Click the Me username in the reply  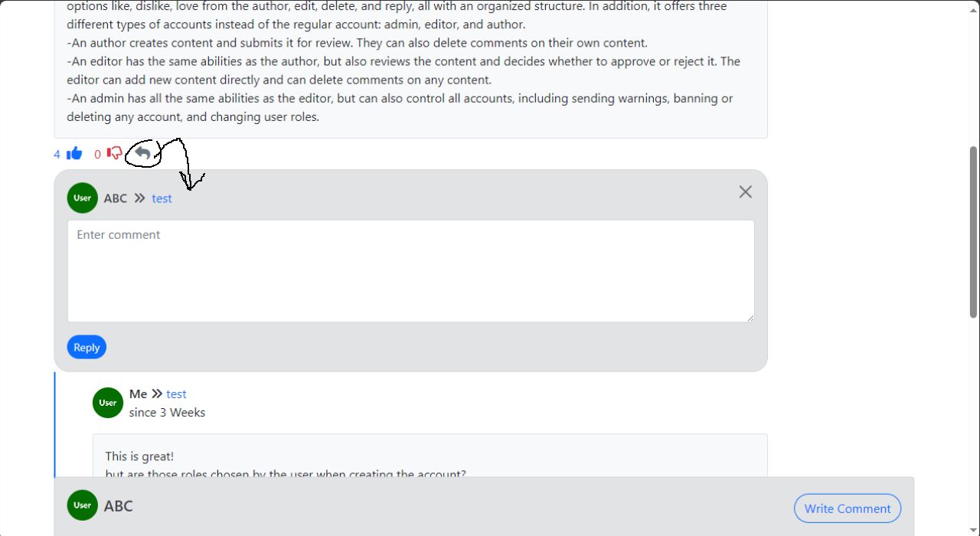(x=138, y=394)
